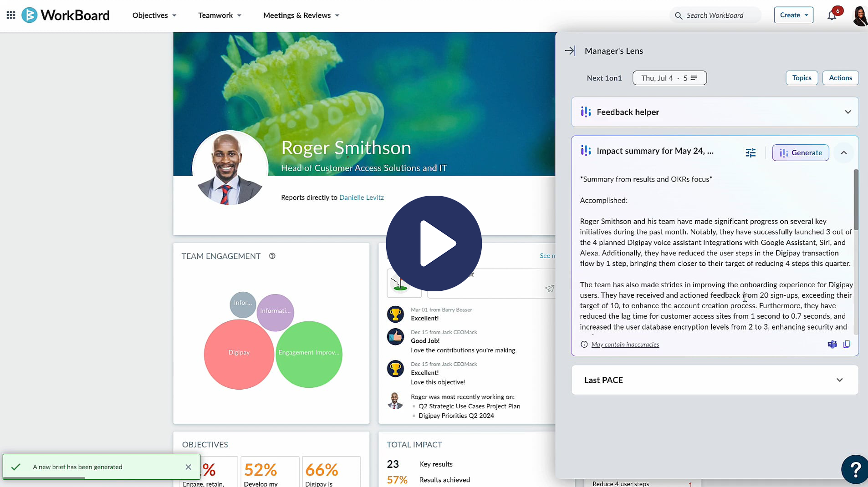
Task: Click the Team Engagement help icon
Action: coord(272,256)
